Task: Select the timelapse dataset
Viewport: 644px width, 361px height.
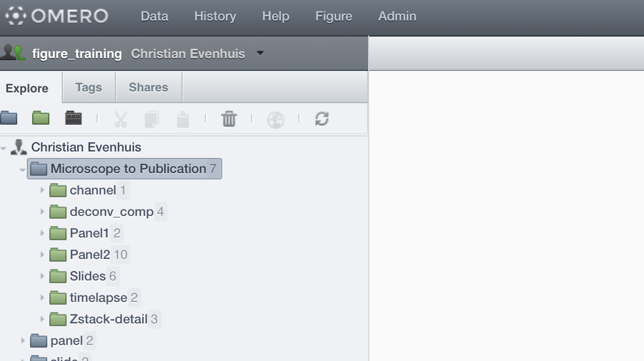Action: [98, 298]
